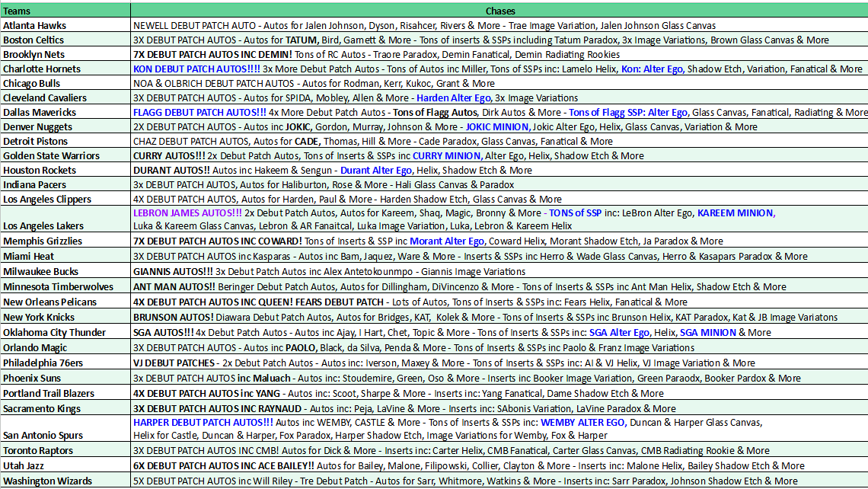This screenshot has width=868, height=489.
Task: Select the NOA & OLBRICH DEBUT PATCH AUTOS cell
Action: coord(499,82)
